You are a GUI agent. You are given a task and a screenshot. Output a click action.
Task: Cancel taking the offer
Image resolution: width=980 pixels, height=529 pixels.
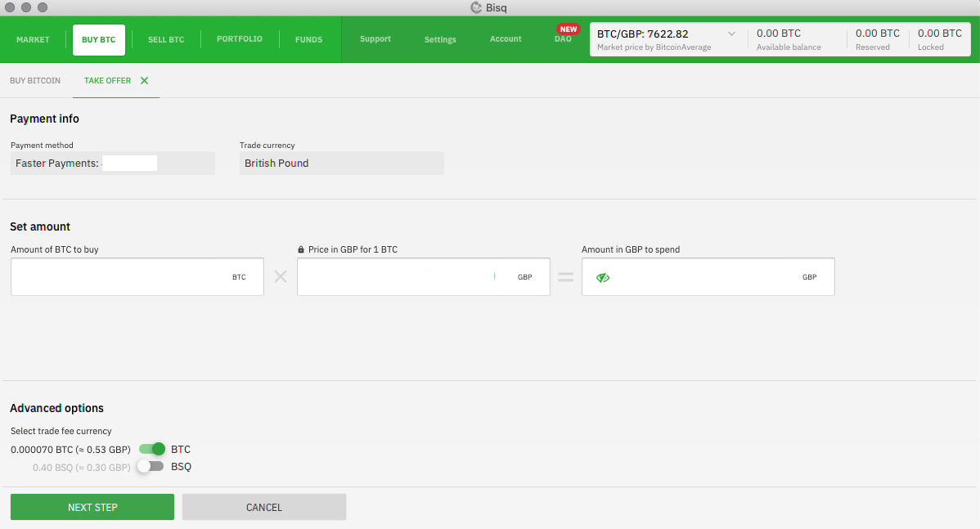coord(264,507)
